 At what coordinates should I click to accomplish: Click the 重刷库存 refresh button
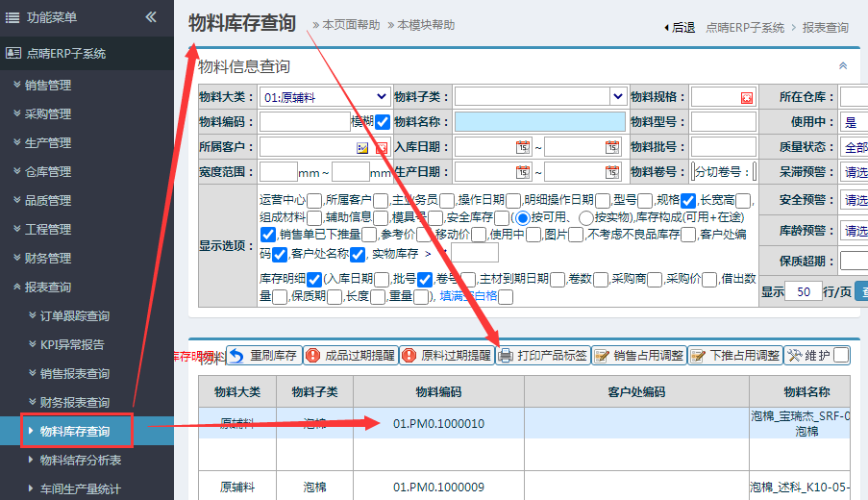pos(263,356)
